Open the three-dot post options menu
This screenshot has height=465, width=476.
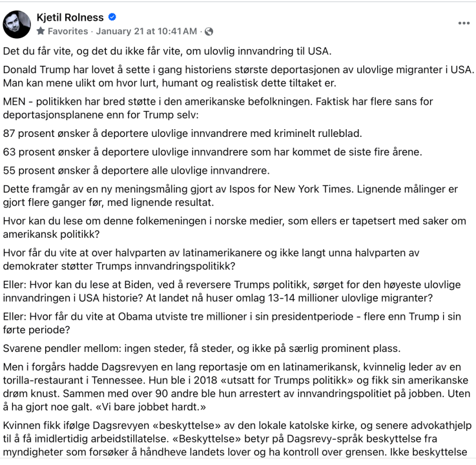point(463,23)
